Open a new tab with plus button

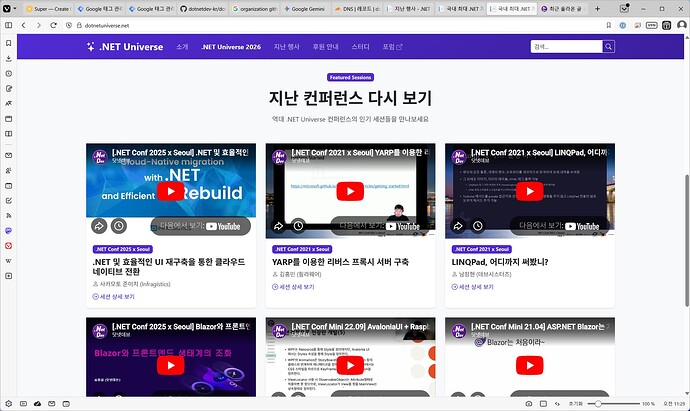tap(597, 9)
